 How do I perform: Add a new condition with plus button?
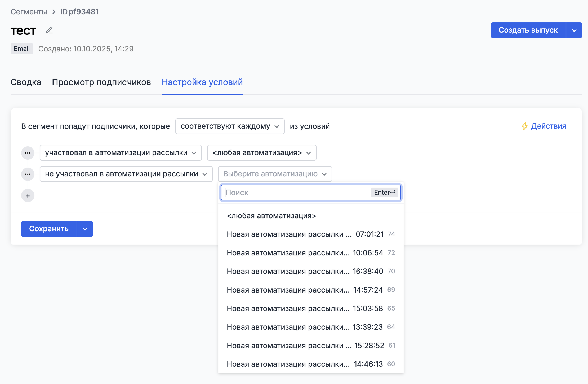[28, 196]
